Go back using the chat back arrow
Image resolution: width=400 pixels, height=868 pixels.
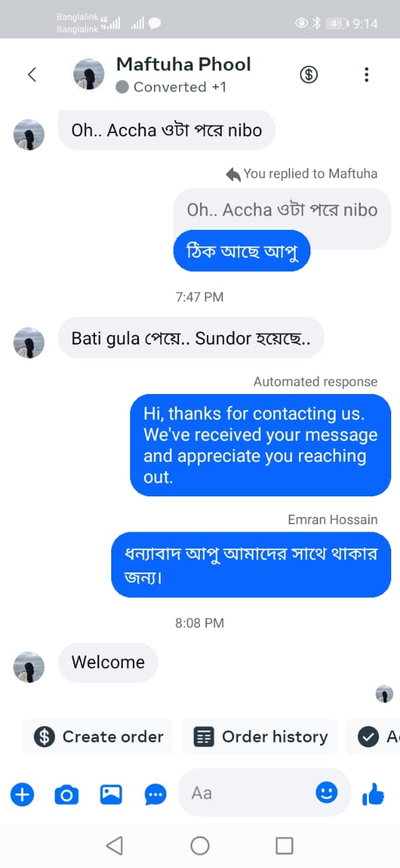tap(32, 75)
